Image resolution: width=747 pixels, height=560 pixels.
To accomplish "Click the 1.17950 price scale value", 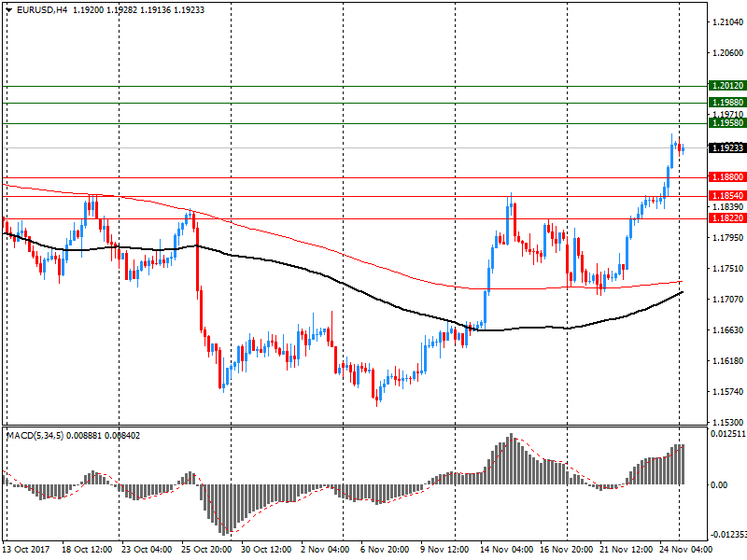I will pyautogui.click(x=728, y=238).
